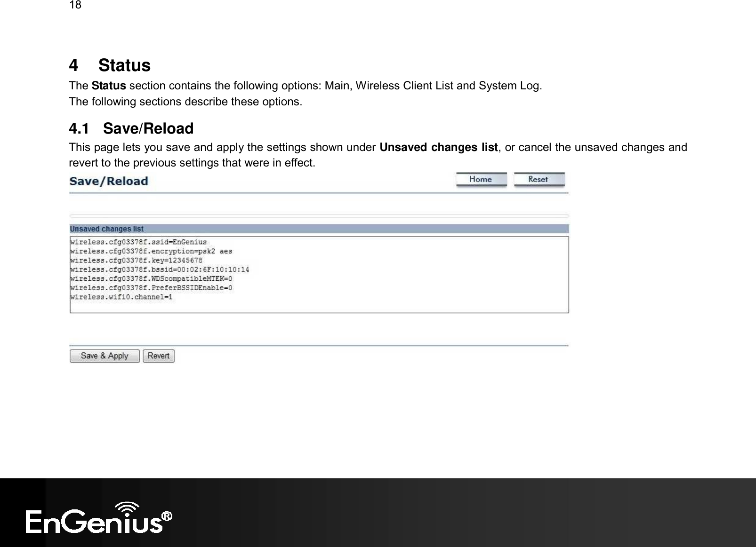Select the line wireless.cfg03378f.ssid=EnGenius
756x547 pixels.
[138, 242]
